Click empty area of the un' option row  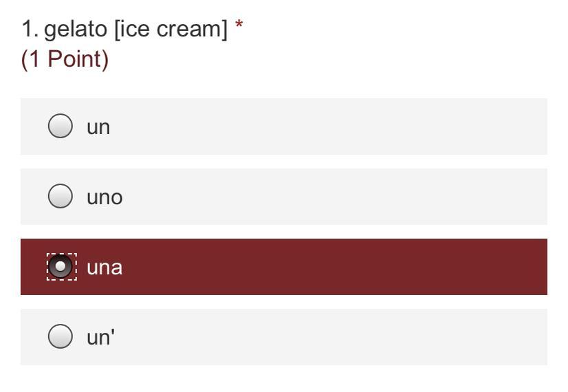(326, 337)
